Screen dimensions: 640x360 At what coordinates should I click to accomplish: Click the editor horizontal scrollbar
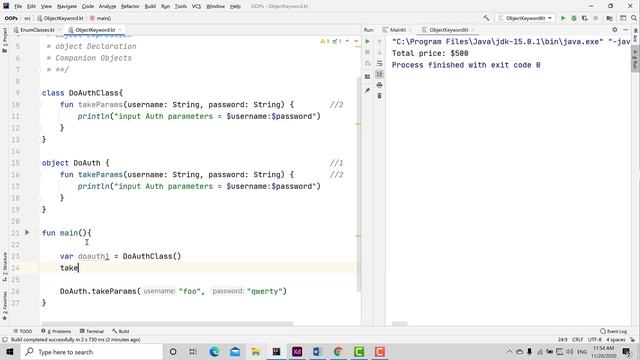point(167,324)
